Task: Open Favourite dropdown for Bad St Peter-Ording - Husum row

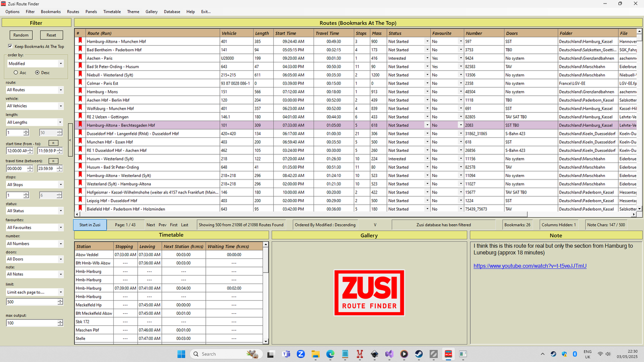Action: click(460, 66)
